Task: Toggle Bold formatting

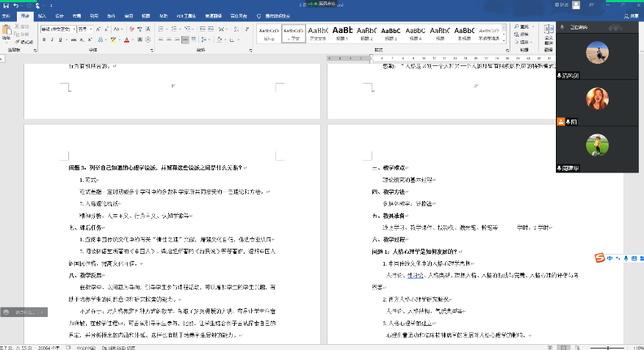Action: 43,40
